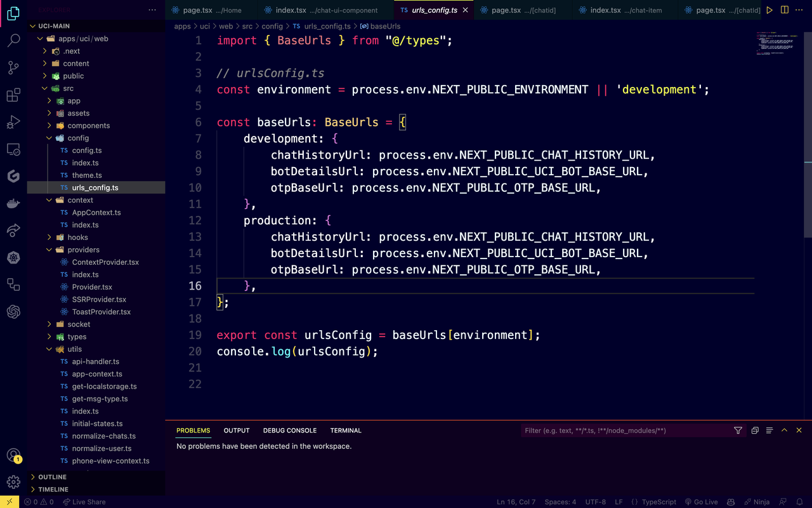Select baseUrls symbol in the breadcrumb
Image resolution: width=812 pixels, height=508 pixels.
click(x=381, y=26)
